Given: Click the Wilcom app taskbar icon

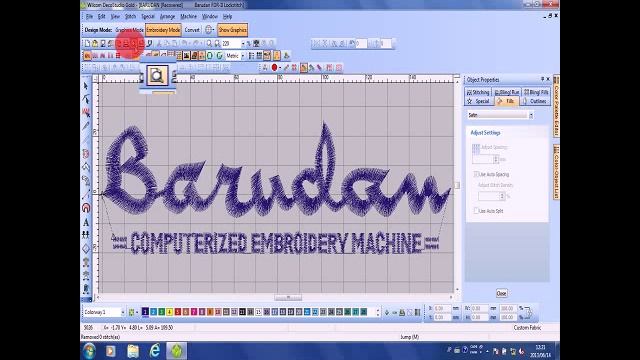Looking at the screenshot, I should pyautogui.click(x=176, y=351).
